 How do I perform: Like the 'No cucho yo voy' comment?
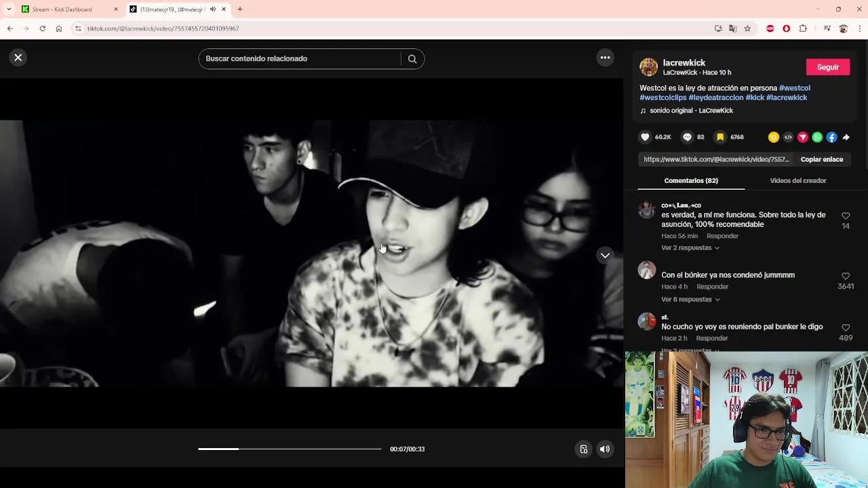pos(846,328)
